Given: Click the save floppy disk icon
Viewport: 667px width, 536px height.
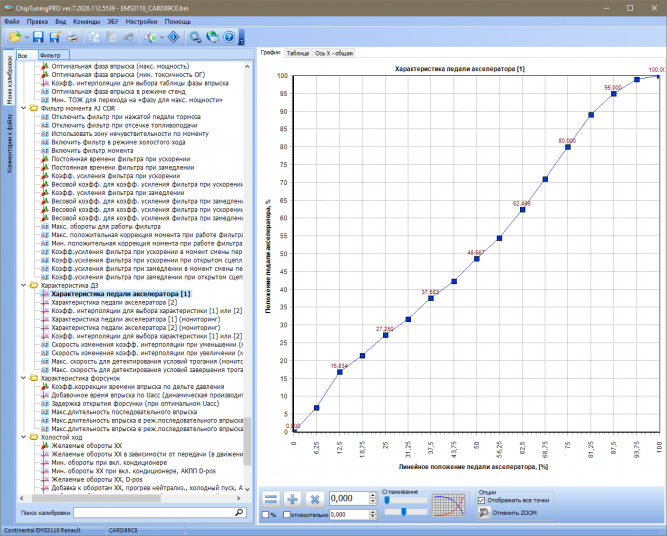Looking at the screenshot, I should 38,37.
